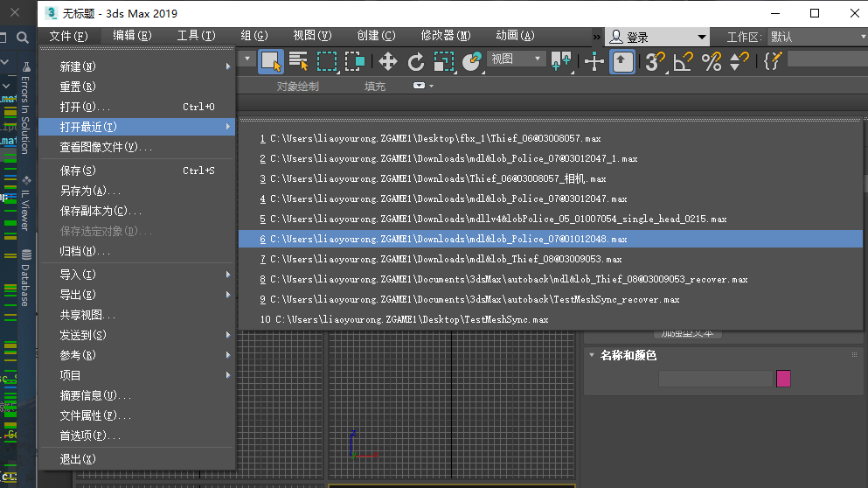
Task: Select 打开最近(T) menu entry
Action: point(136,127)
